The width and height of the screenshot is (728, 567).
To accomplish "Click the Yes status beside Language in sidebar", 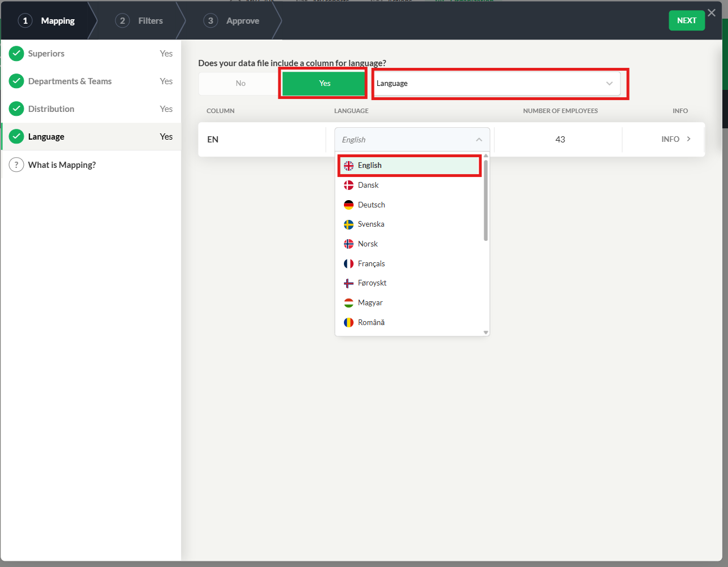I will [166, 136].
